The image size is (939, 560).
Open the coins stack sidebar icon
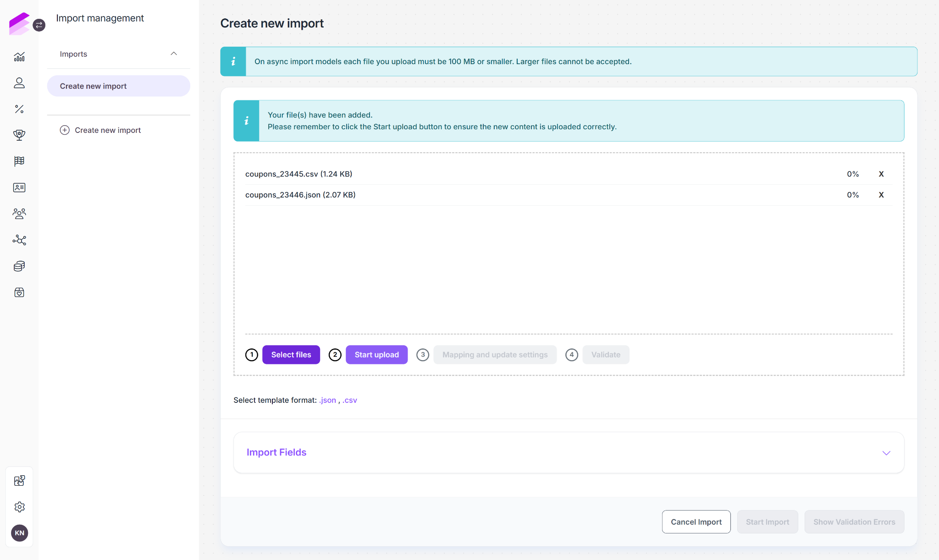point(19,266)
